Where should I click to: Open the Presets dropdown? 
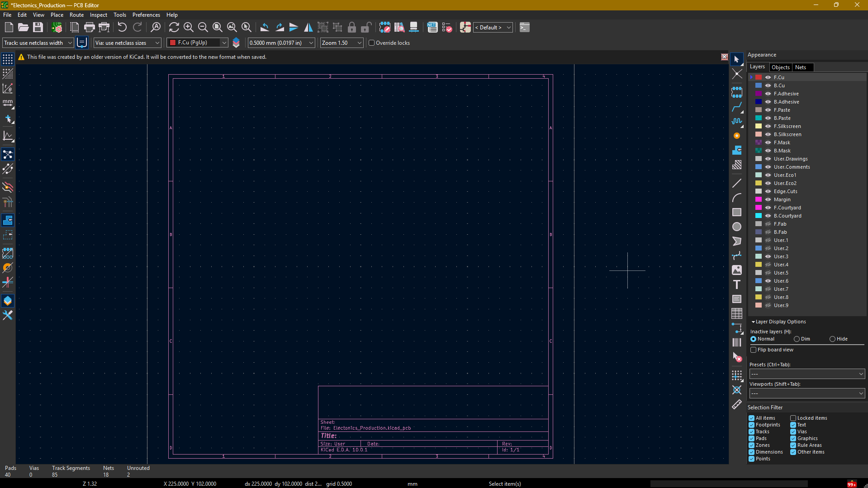(x=807, y=374)
